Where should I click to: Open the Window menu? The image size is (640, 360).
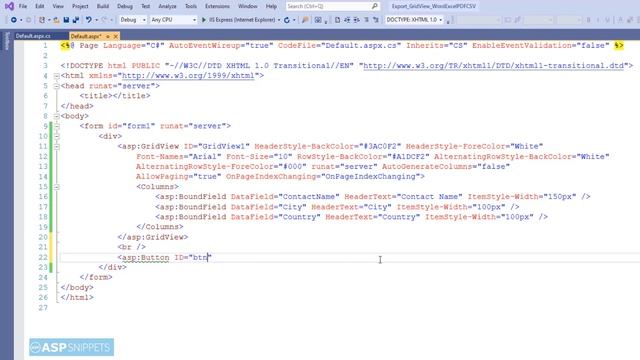pyautogui.click(x=247, y=6)
